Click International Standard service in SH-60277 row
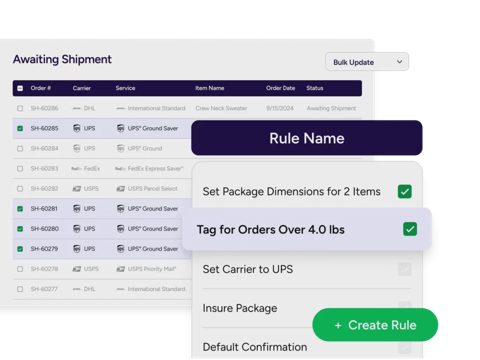Image resolution: width=480 pixels, height=360 pixels. 156,289
